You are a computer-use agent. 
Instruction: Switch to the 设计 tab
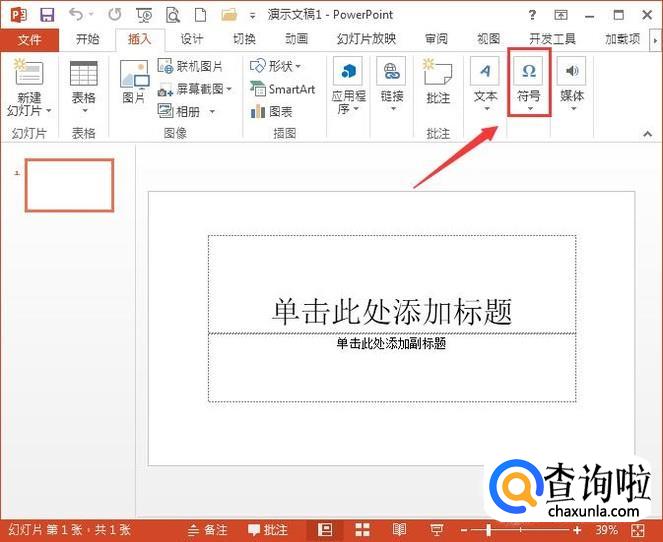click(192, 39)
